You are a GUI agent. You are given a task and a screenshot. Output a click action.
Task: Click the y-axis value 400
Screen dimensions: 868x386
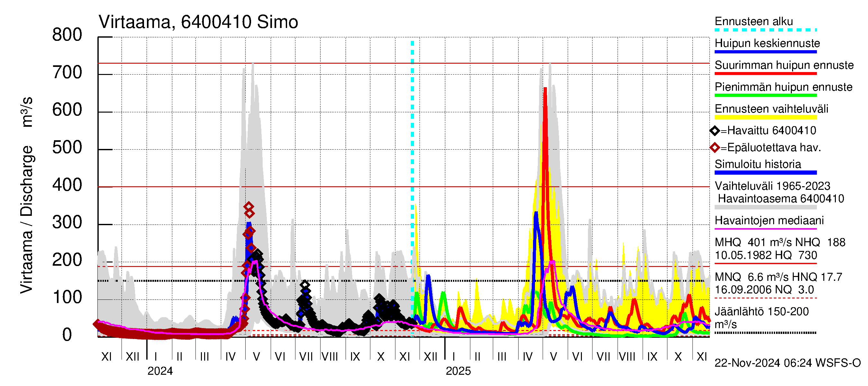pyautogui.click(x=67, y=185)
